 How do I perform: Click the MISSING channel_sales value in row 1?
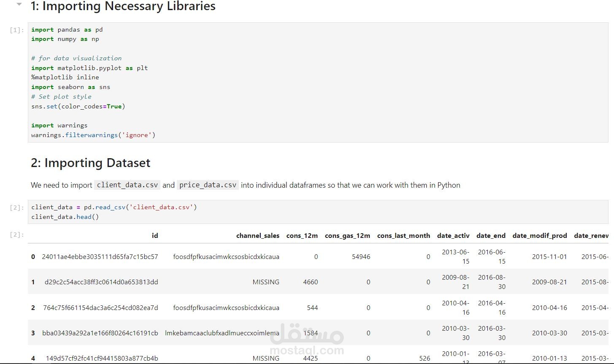coord(266,282)
